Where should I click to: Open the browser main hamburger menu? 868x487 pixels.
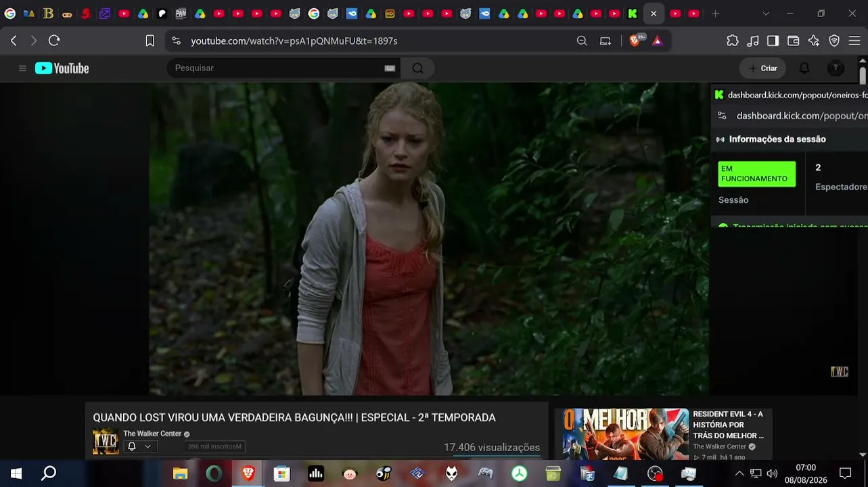click(x=854, y=41)
